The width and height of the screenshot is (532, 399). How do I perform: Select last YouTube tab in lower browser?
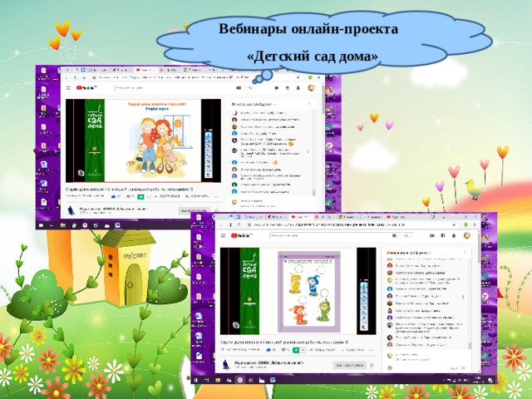pos(397,216)
